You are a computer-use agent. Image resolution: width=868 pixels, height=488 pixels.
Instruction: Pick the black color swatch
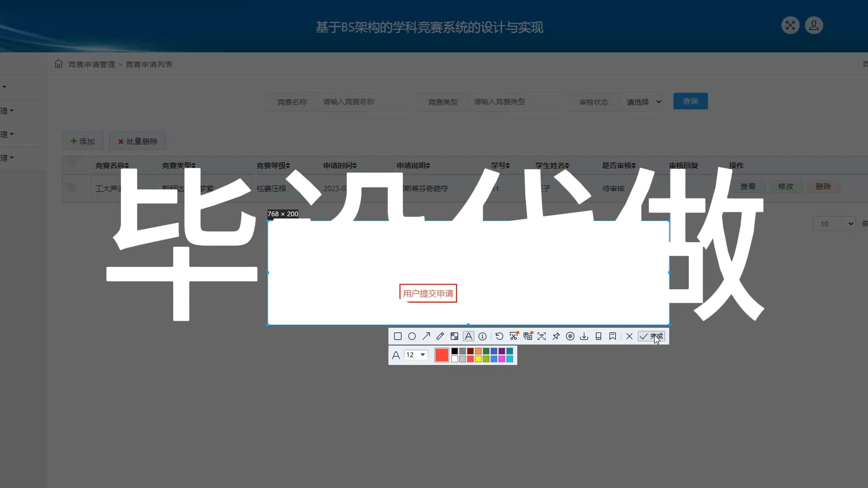455,351
